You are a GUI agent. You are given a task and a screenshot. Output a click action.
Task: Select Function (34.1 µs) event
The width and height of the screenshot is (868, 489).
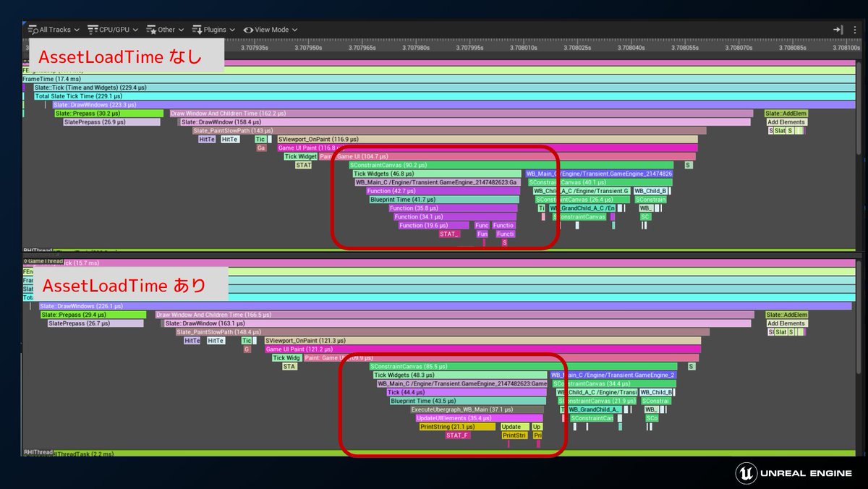[454, 216]
